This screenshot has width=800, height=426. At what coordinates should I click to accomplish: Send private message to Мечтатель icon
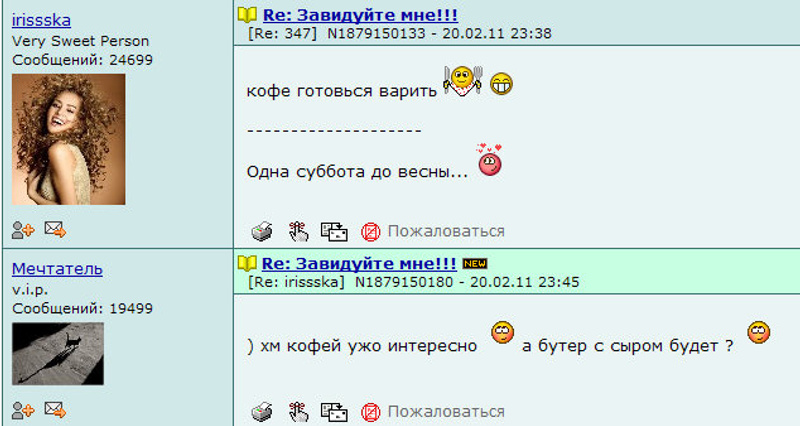coord(55,410)
